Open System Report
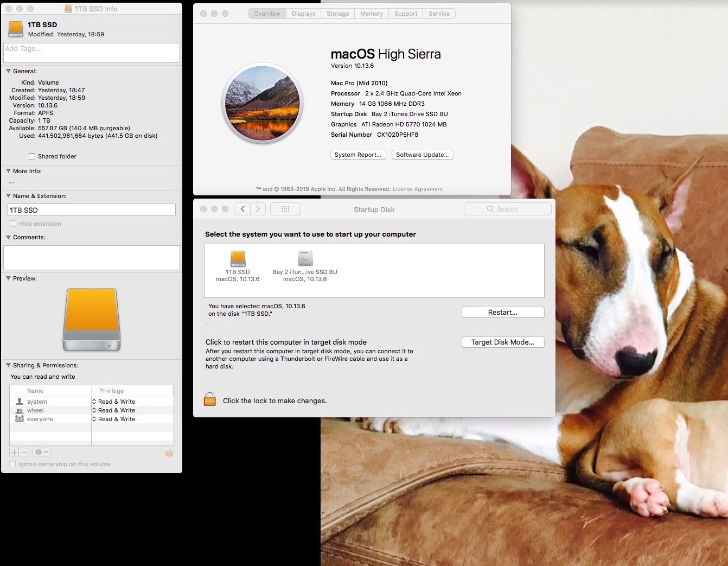Viewport: 728px width, 566px height. click(x=358, y=155)
